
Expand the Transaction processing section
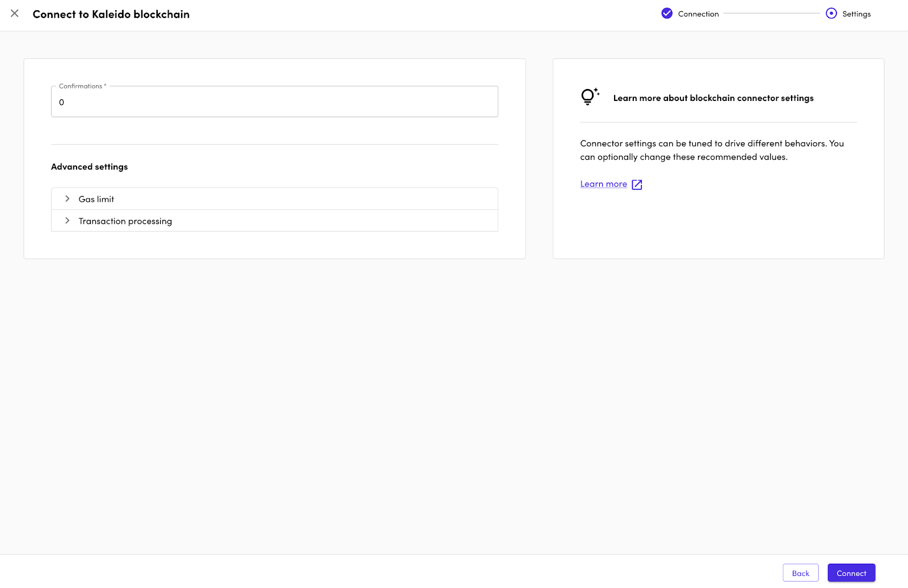[x=125, y=221]
